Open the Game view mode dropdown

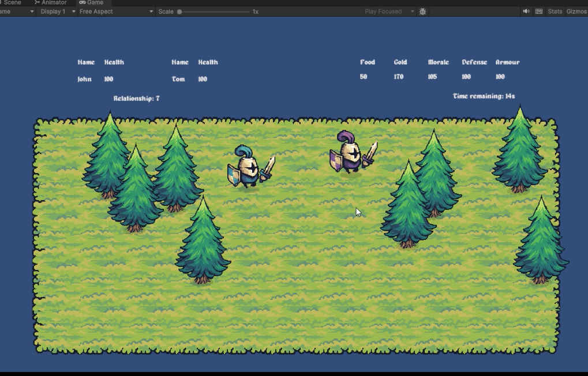coord(17,12)
